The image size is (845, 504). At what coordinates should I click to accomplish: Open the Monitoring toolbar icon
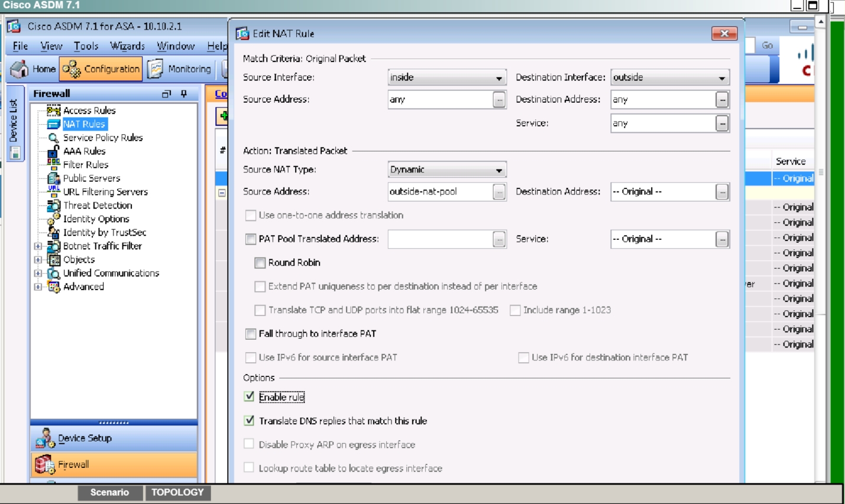tap(180, 69)
